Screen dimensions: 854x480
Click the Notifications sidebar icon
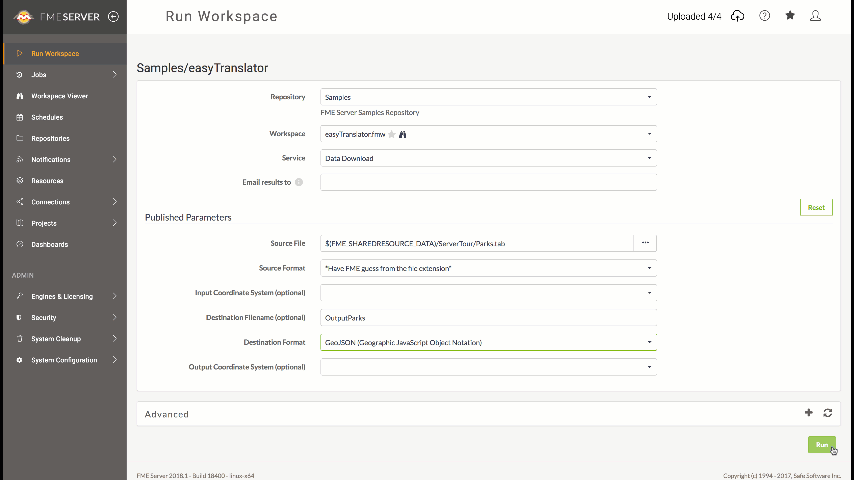pos(20,160)
